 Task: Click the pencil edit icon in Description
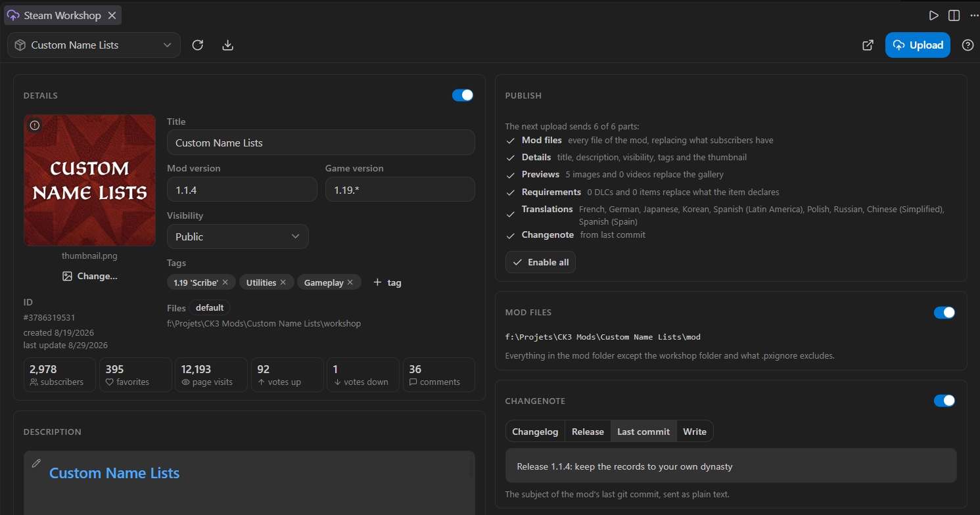[36, 463]
